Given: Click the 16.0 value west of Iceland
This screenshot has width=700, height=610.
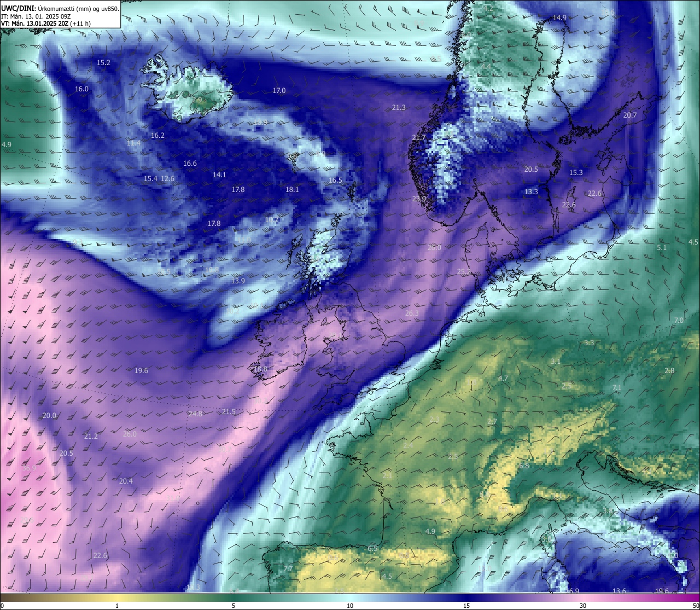Looking at the screenshot, I should (x=81, y=89).
